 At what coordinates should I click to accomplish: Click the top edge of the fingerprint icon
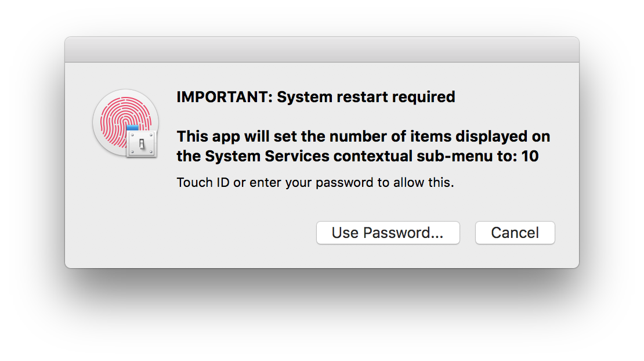pyautogui.click(x=126, y=92)
